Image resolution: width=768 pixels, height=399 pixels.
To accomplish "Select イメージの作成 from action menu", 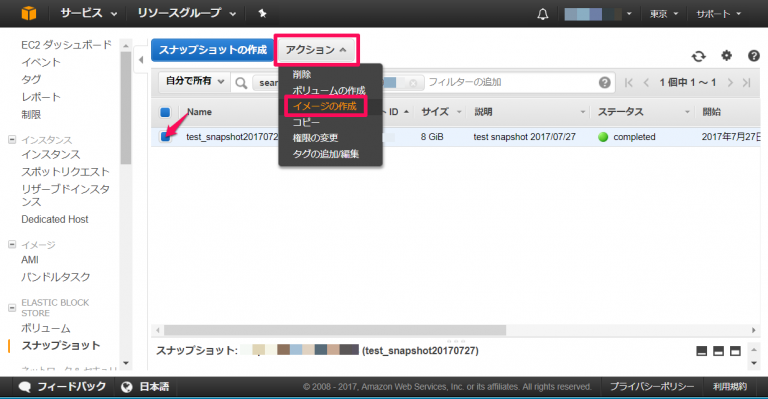I will 325,106.
